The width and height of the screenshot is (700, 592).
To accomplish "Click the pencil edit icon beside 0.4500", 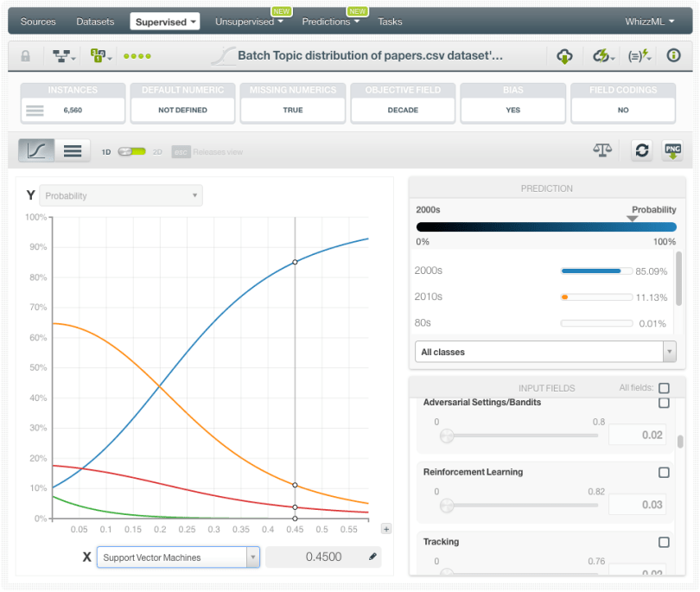I will click(x=372, y=557).
